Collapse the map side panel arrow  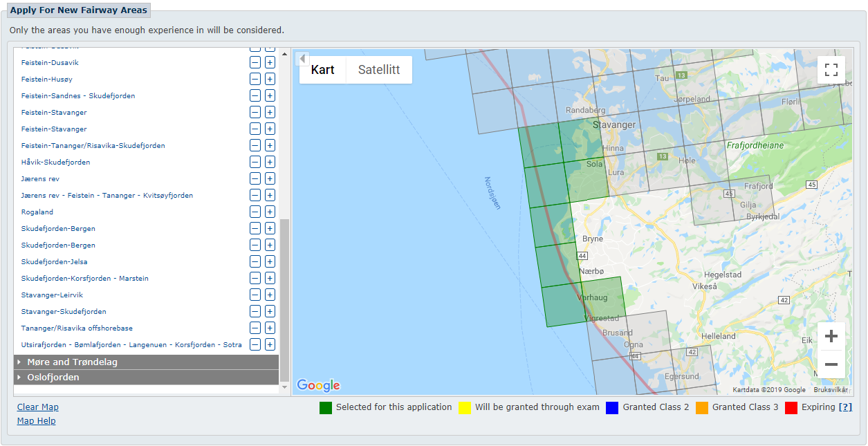tap(302, 59)
